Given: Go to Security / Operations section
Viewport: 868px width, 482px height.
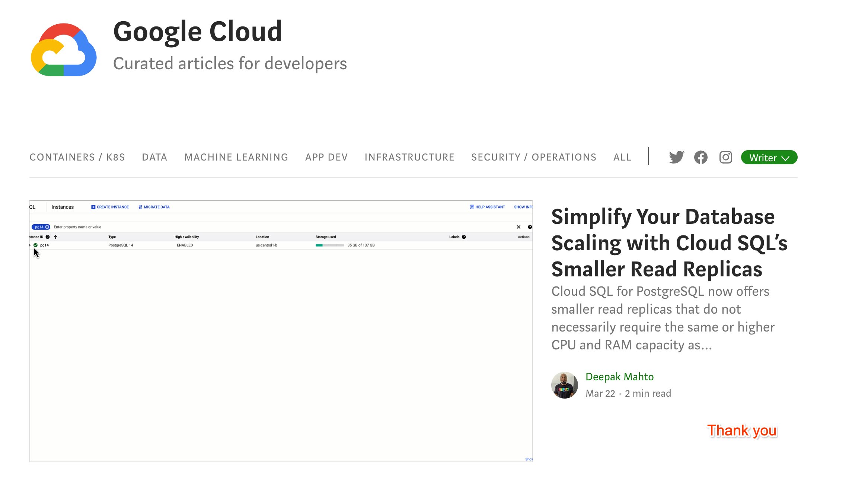Looking at the screenshot, I should (x=534, y=157).
